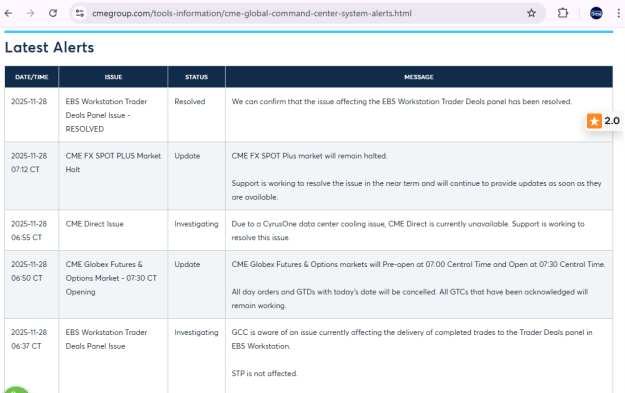
Task: Click the MESSAGE column header
Action: coord(419,77)
